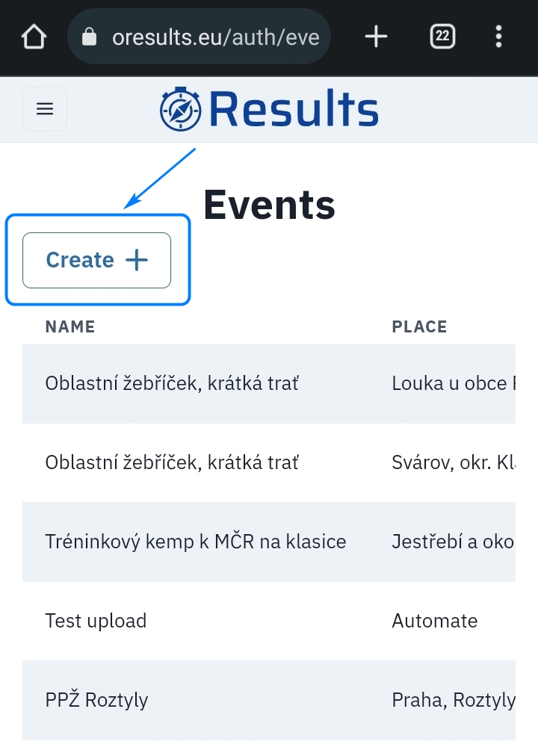This screenshot has height=756, width=538.
Task: Focus the oresults.eu address bar
Action: click(x=215, y=37)
